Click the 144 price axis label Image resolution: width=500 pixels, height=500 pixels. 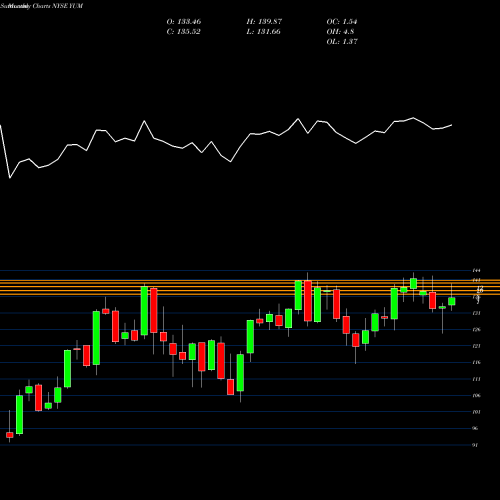pyautogui.click(x=476, y=270)
